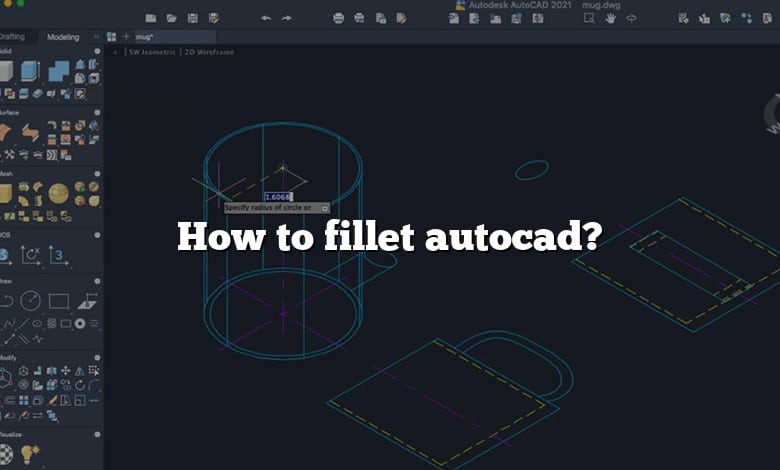The width and height of the screenshot is (780, 470).
Task: Open the SW Isometric view dropdown
Action: click(152, 52)
